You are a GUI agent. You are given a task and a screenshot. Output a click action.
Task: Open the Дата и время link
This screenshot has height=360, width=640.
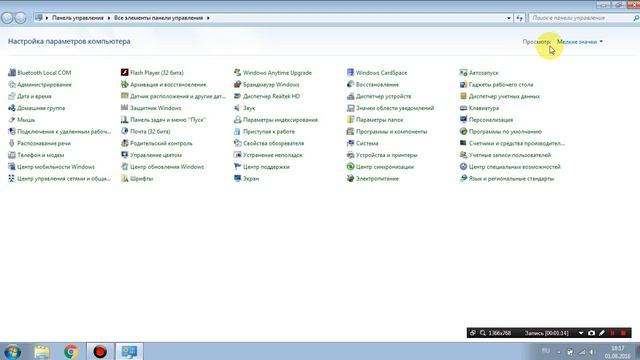click(x=34, y=96)
